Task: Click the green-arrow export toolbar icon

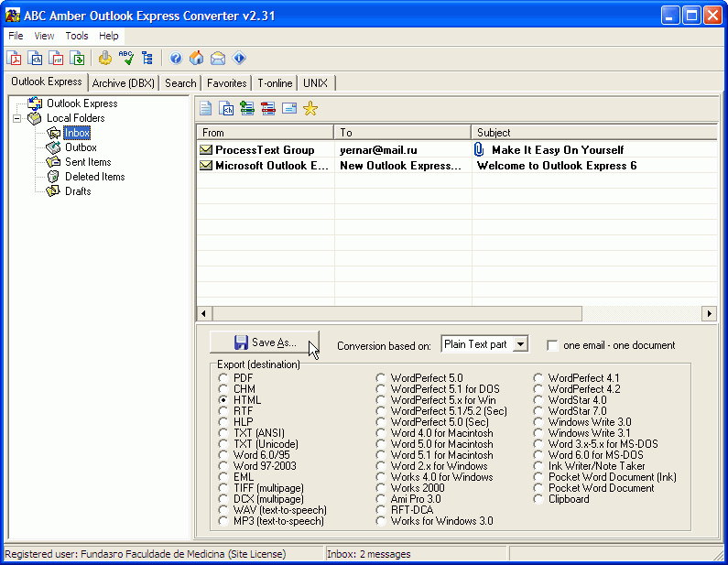Action: pyautogui.click(x=77, y=58)
